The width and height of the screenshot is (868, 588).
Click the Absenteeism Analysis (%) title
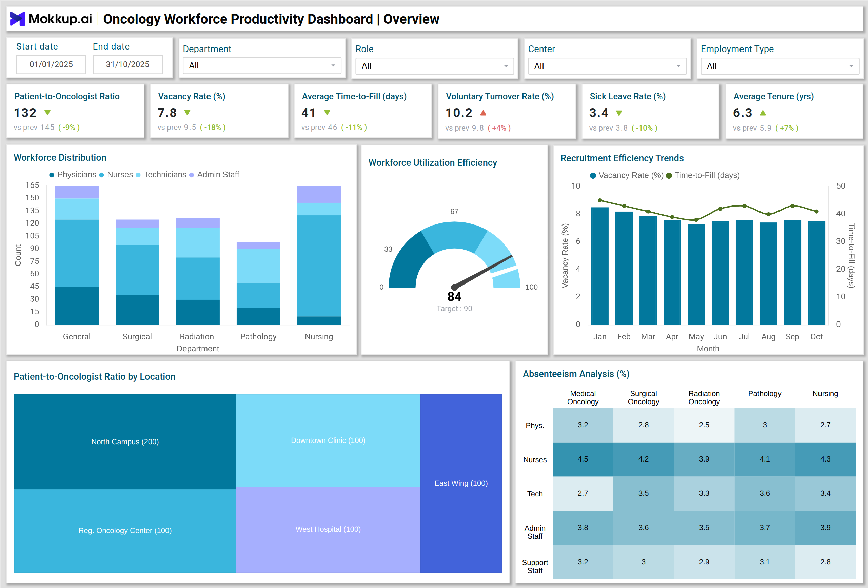click(576, 374)
